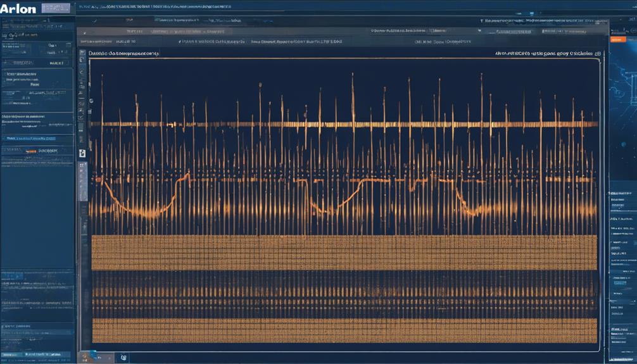
Task: Click the white icon in the bottom bar
Action: pos(123,358)
